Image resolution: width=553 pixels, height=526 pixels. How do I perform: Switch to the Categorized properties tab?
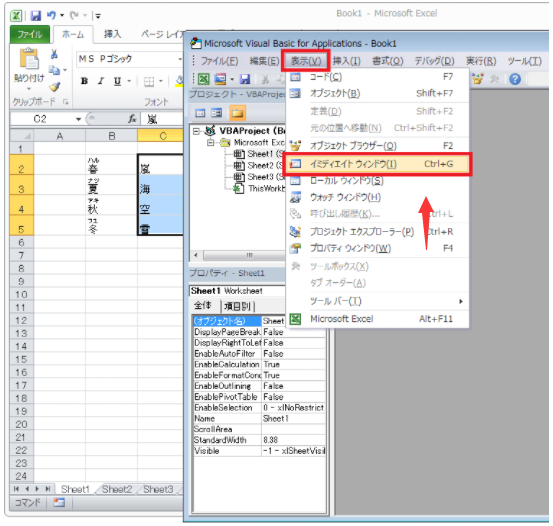coord(238,306)
